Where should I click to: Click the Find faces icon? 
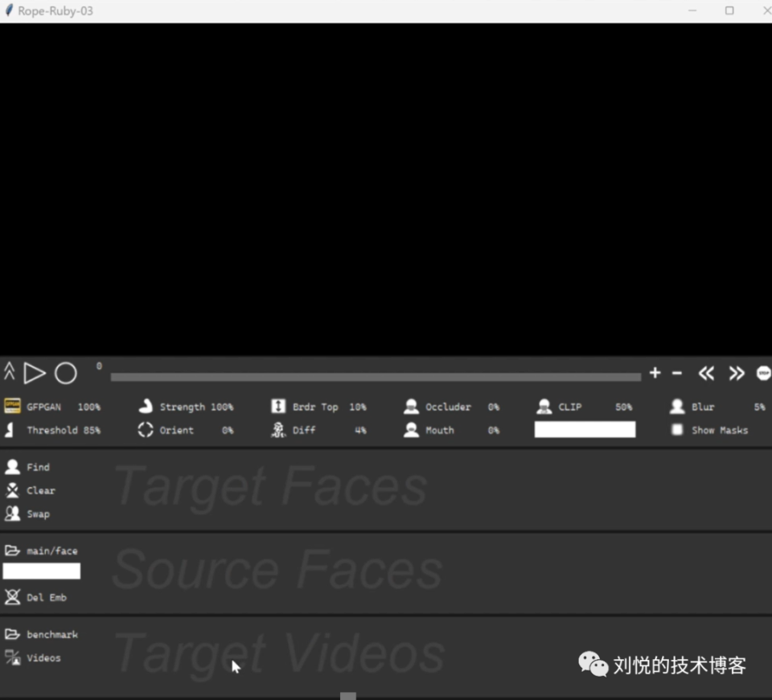12,466
